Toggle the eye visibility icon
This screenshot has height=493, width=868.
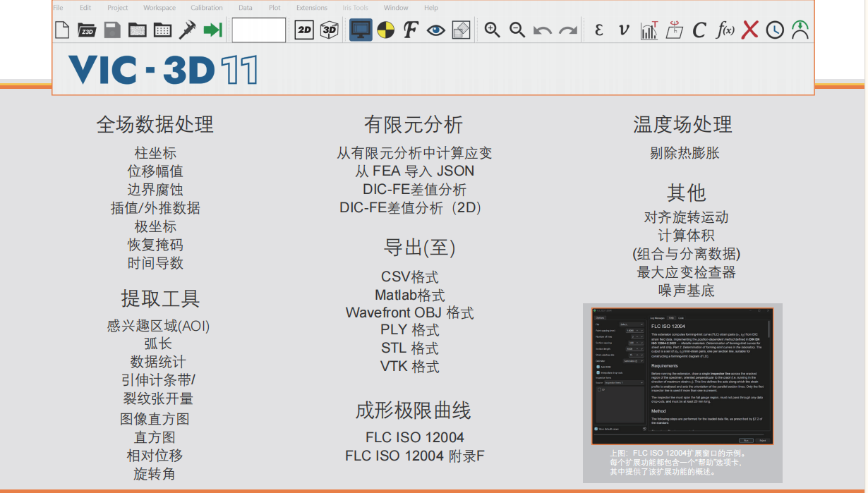[x=435, y=30]
